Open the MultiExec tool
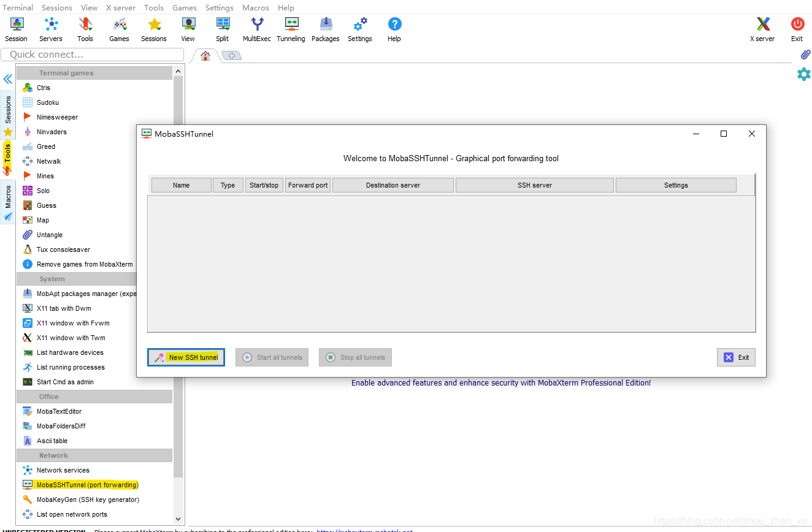 256,28
